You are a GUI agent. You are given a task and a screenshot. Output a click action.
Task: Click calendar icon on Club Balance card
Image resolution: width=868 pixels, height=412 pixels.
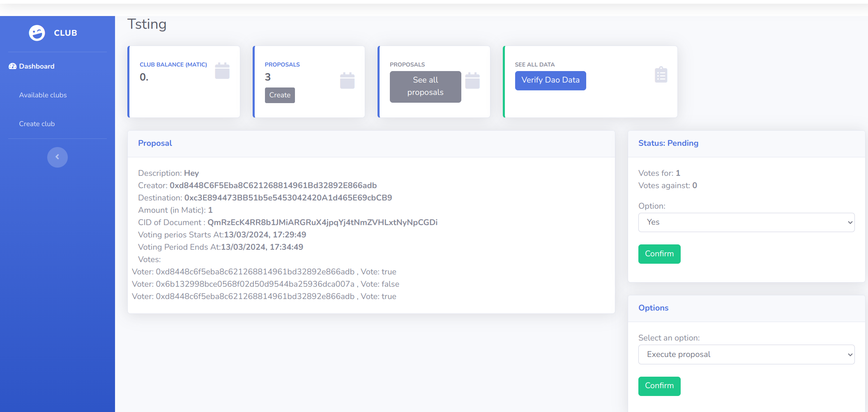pos(222,71)
